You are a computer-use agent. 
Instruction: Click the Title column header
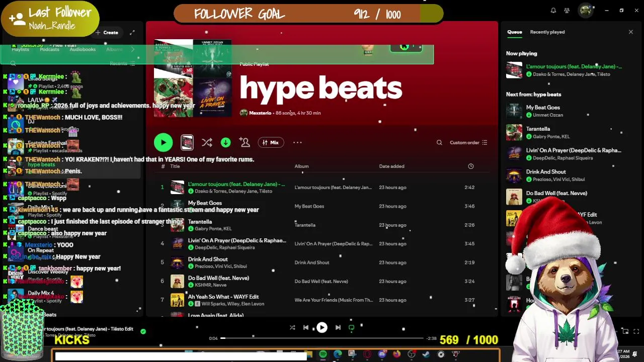click(175, 166)
